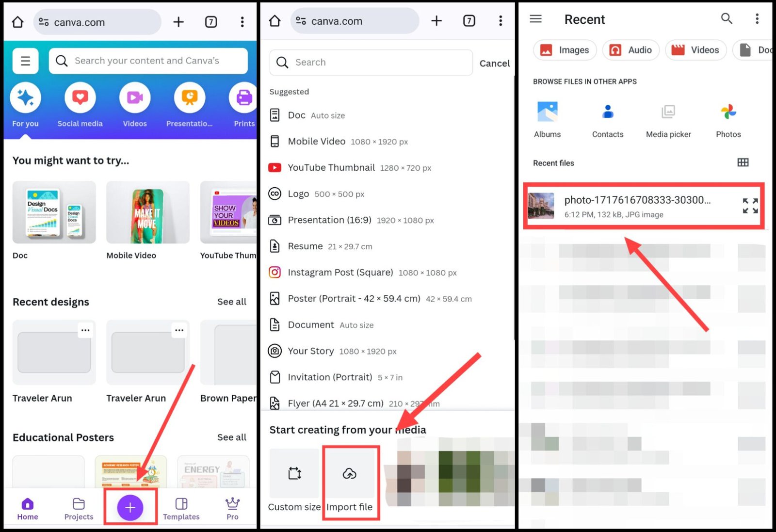776x532 pixels.
Task: Open options menu on first Traveler Arun design
Action: coord(85,330)
